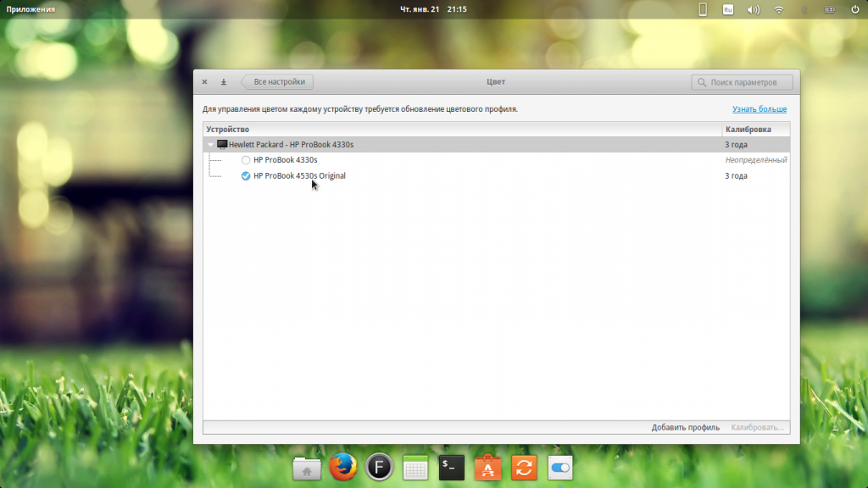This screenshot has width=868, height=488.
Task: Open the calendar app in dock
Action: click(415, 468)
